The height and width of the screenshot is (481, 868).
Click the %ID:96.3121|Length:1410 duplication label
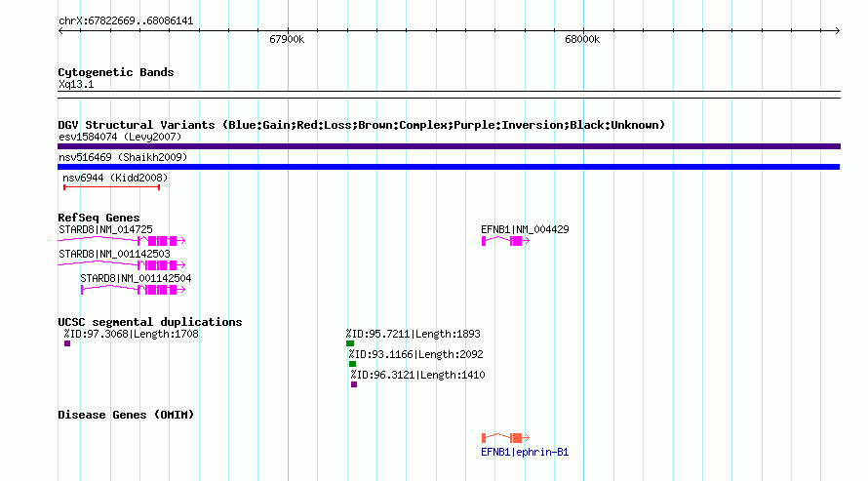pos(418,375)
